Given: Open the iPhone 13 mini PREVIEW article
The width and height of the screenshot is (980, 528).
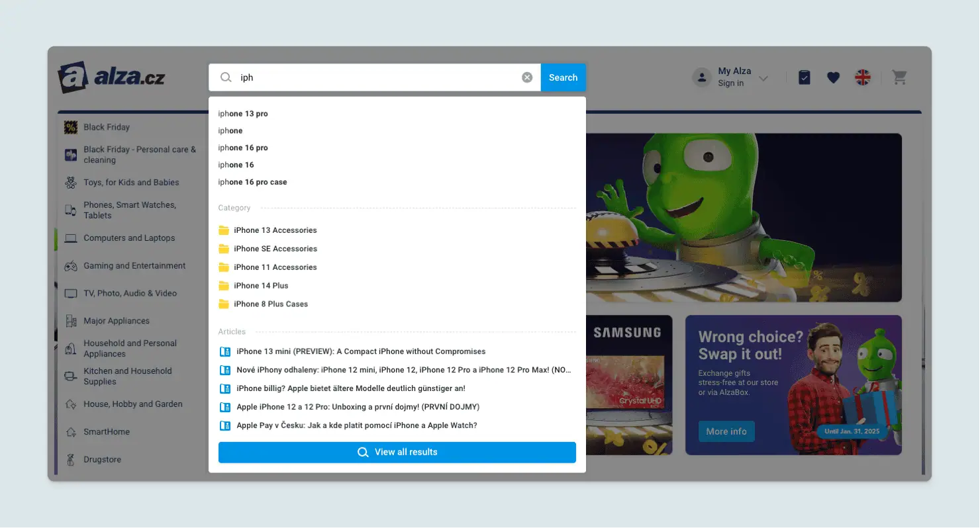Looking at the screenshot, I should point(361,351).
